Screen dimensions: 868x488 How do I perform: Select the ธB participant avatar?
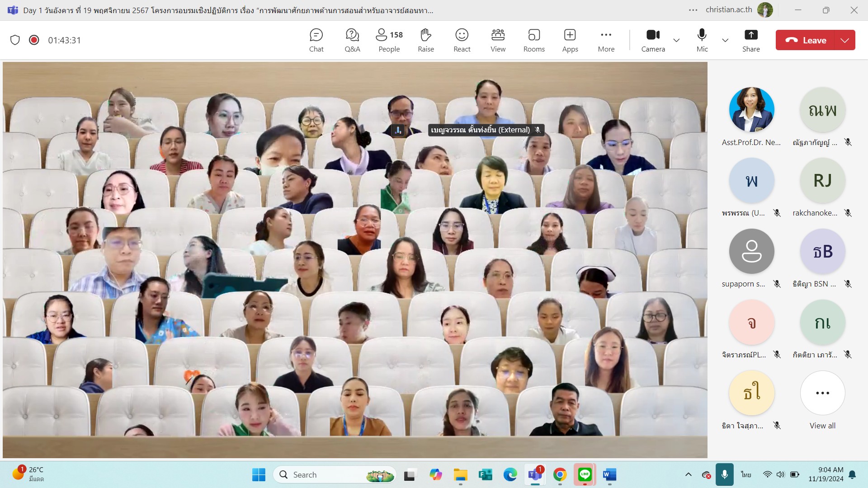(x=822, y=251)
